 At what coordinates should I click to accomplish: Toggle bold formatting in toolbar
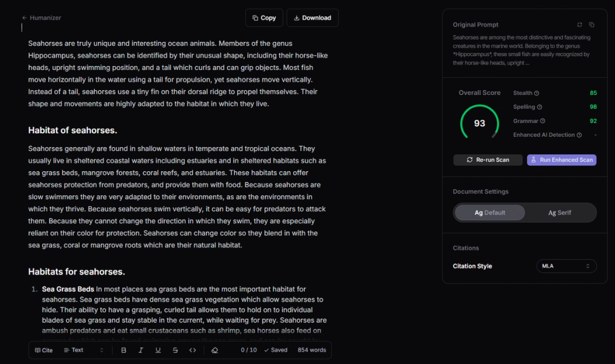click(x=124, y=350)
